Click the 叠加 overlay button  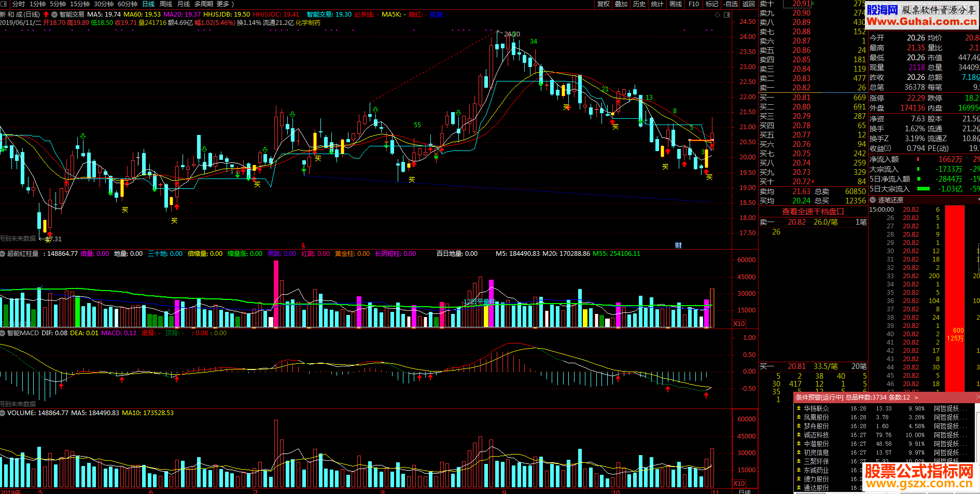click(621, 4)
